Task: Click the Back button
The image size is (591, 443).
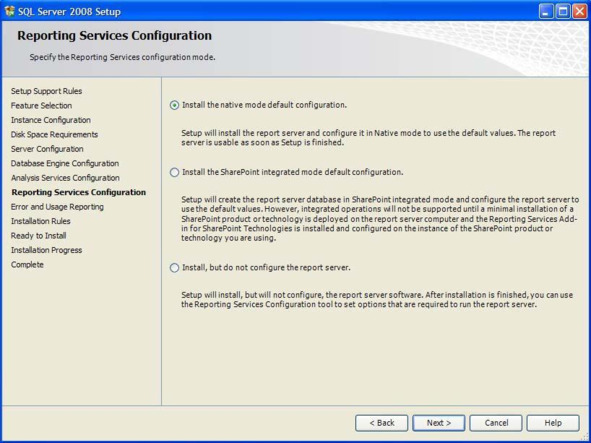Action: point(381,423)
